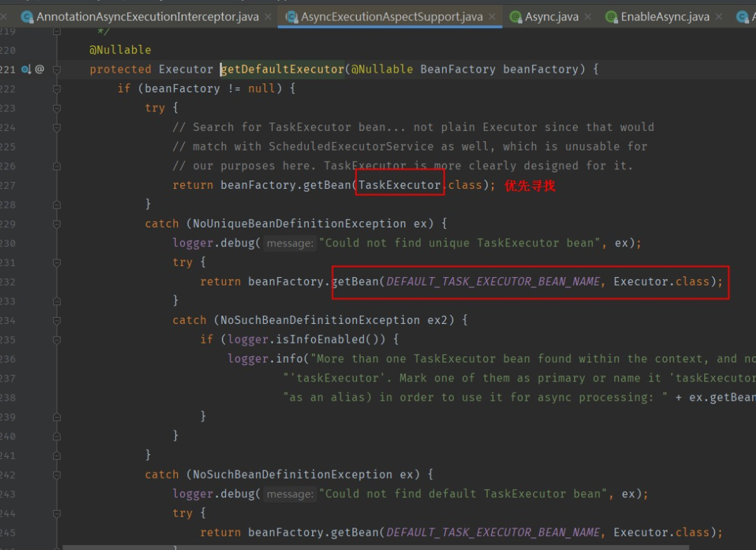Fold the catch NoUniqueBeanDefinitionException block at line 229
The width and height of the screenshot is (756, 550).
click(x=57, y=224)
